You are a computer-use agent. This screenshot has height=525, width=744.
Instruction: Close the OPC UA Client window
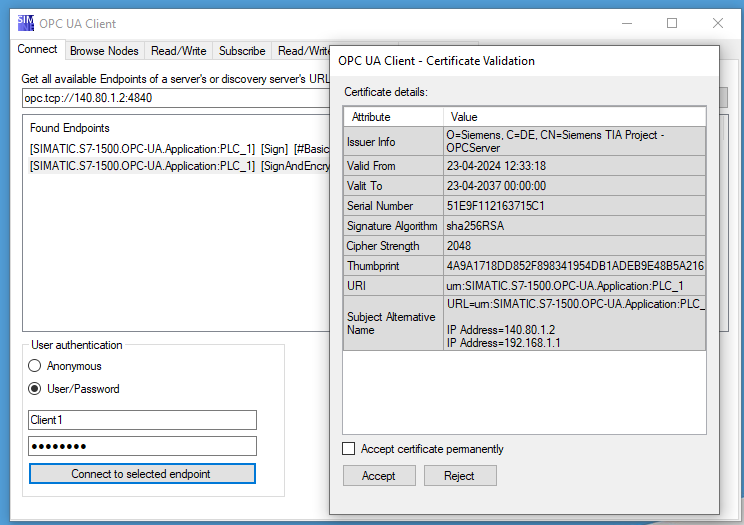[718, 23]
